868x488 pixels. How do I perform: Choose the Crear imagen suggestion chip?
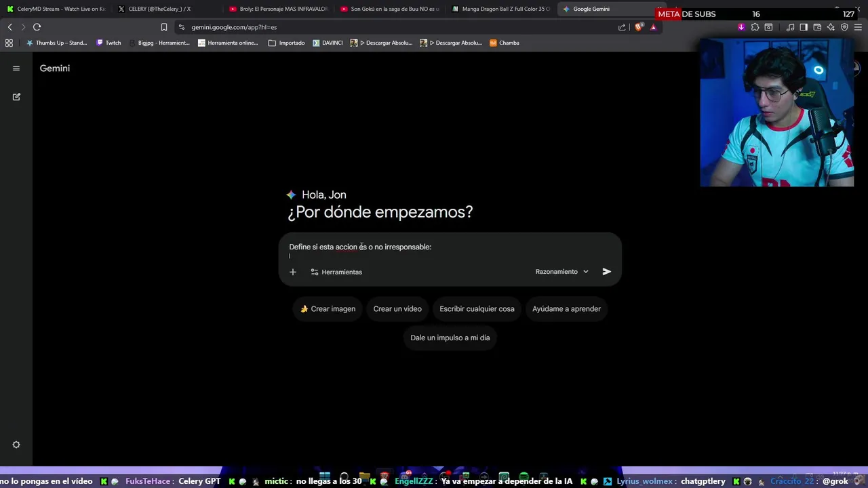tap(328, 309)
